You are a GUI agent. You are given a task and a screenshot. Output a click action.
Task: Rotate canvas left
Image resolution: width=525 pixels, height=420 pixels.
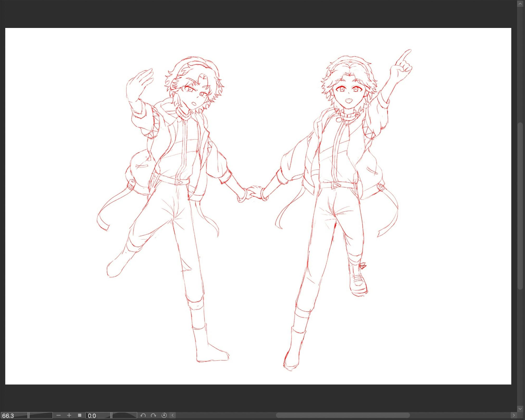143,415
